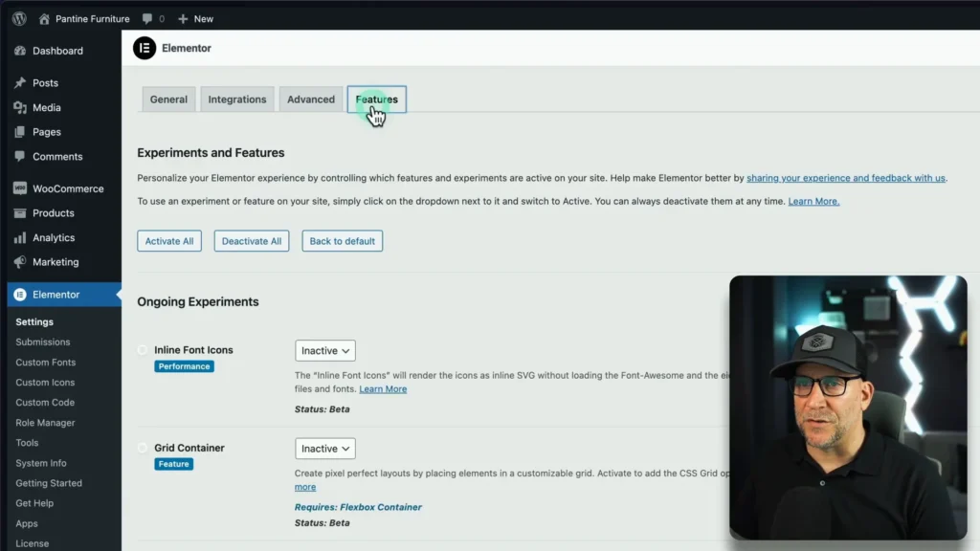Click the Ongoing Experiments heading
This screenshot has height=551, width=980.
coord(197,301)
